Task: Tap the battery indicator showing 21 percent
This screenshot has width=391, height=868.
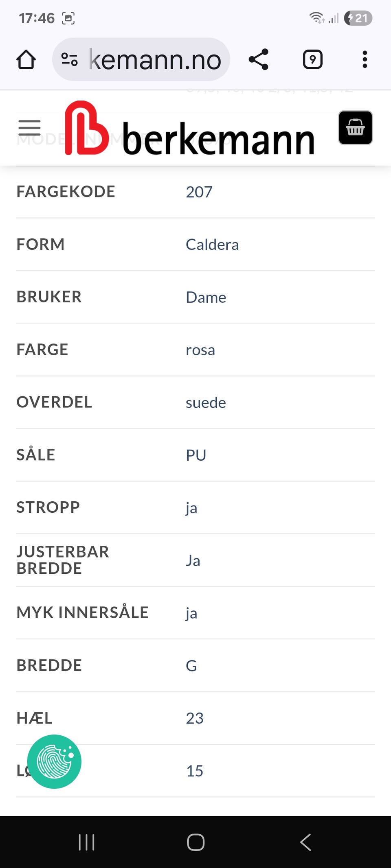Action: pos(358,17)
